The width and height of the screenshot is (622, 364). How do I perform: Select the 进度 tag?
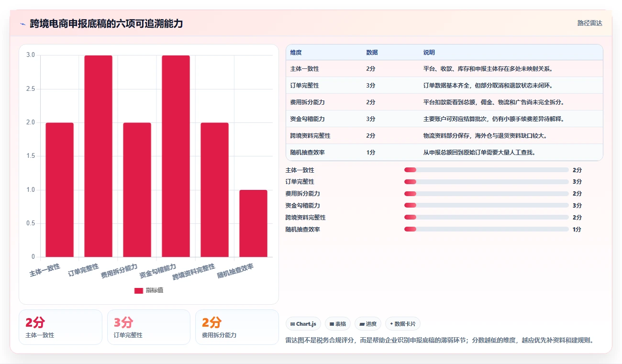[x=368, y=324]
